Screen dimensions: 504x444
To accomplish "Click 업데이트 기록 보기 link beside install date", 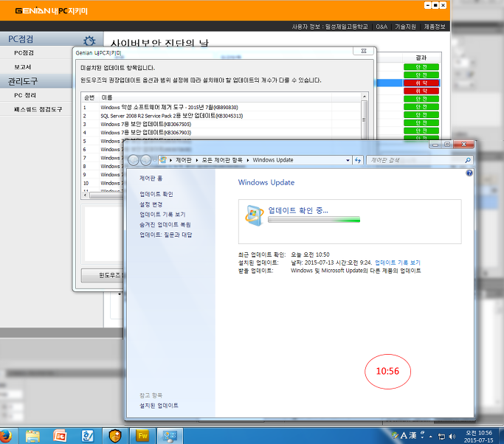I will [x=398, y=263].
